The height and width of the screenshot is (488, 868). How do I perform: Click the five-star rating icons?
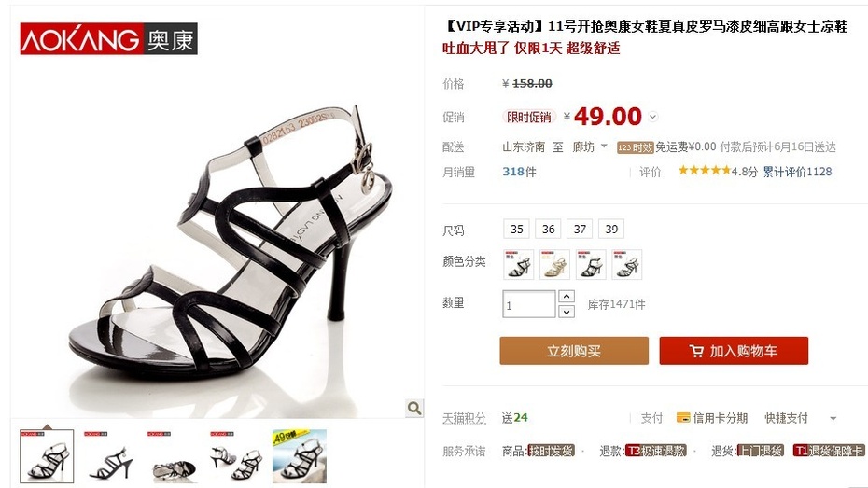(x=704, y=171)
